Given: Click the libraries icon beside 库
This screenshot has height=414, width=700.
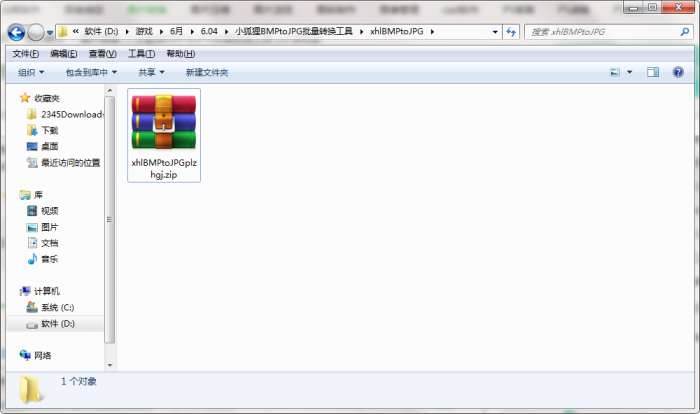Looking at the screenshot, I should [x=25, y=195].
